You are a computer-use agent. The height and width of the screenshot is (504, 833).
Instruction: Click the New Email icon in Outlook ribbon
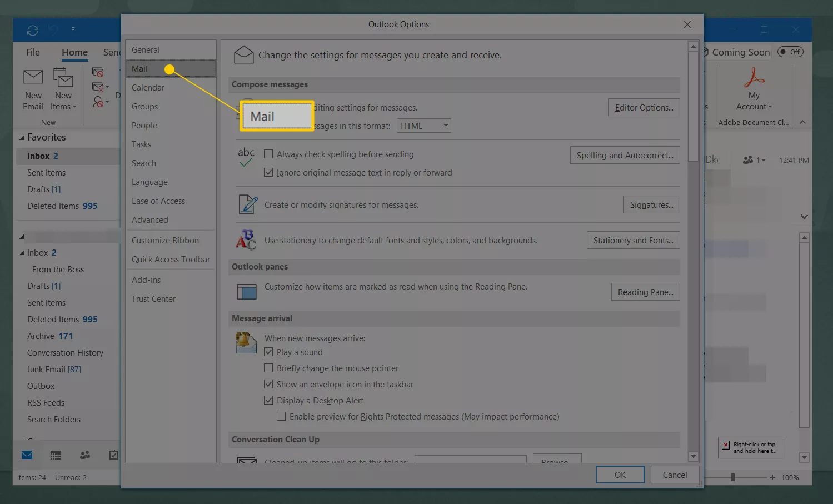[x=33, y=77]
